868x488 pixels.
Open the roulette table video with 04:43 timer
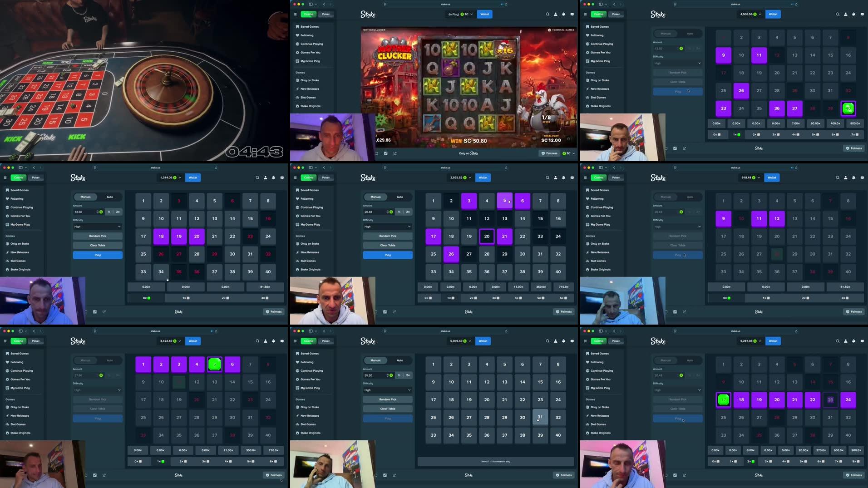click(144, 80)
